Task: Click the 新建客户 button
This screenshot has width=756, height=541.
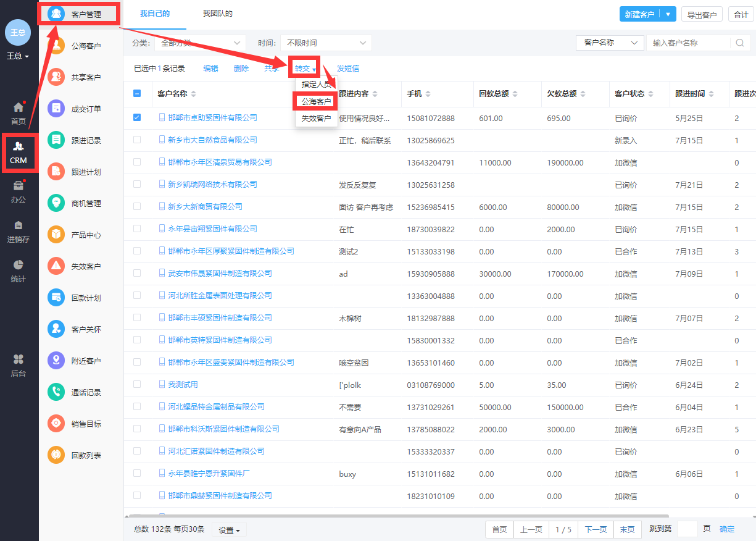Action: [639, 14]
